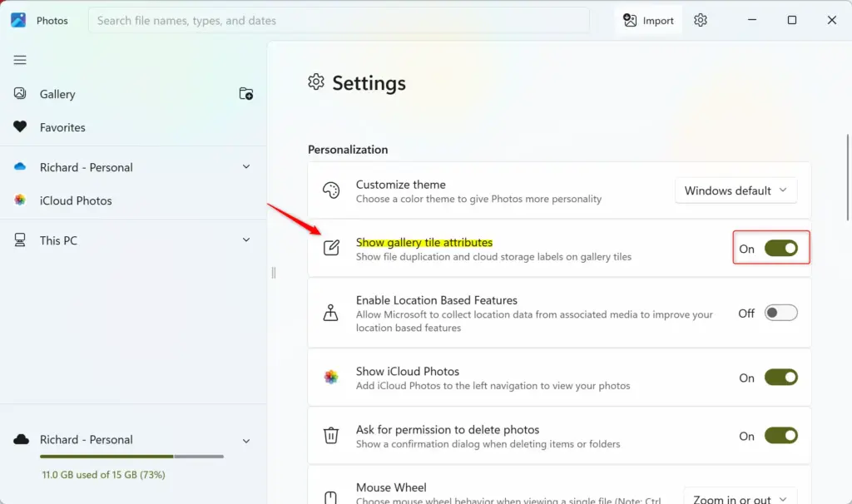Click the iCloud Photos flower icon in sidebar

click(20, 200)
